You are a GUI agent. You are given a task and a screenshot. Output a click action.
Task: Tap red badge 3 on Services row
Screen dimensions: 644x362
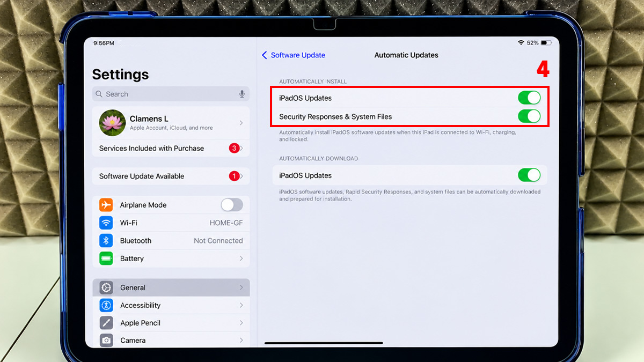coord(234,148)
